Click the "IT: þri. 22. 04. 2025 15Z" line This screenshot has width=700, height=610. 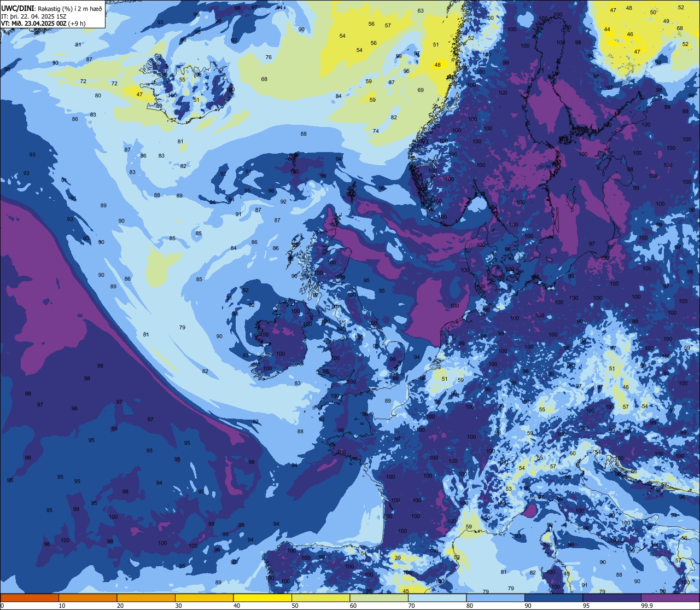tap(34, 16)
